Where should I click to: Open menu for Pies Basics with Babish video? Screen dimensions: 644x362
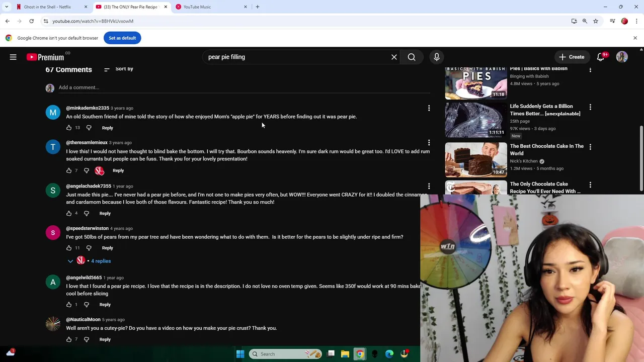590,69
